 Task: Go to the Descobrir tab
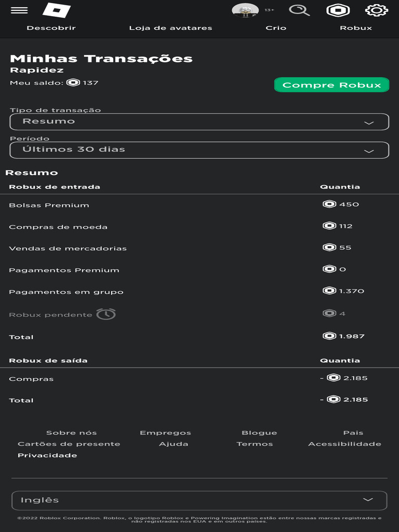tap(51, 28)
